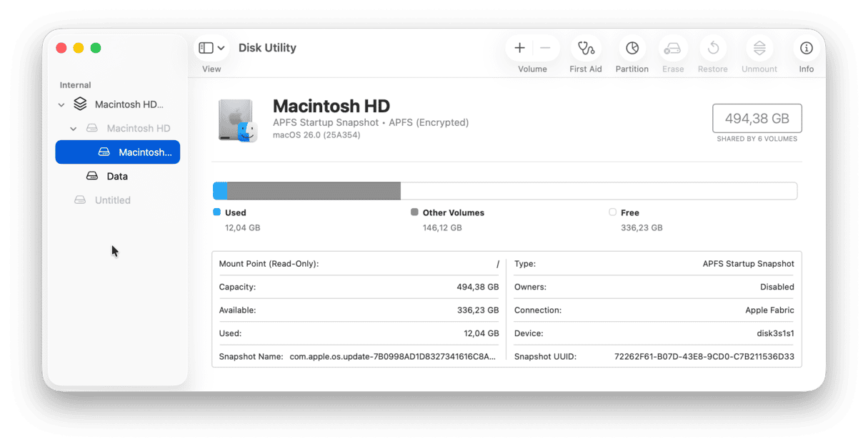Toggle the sidebar with the View icon
Image resolution: width=868 pixels, height=447 pixels.
[x=205, y=47]
